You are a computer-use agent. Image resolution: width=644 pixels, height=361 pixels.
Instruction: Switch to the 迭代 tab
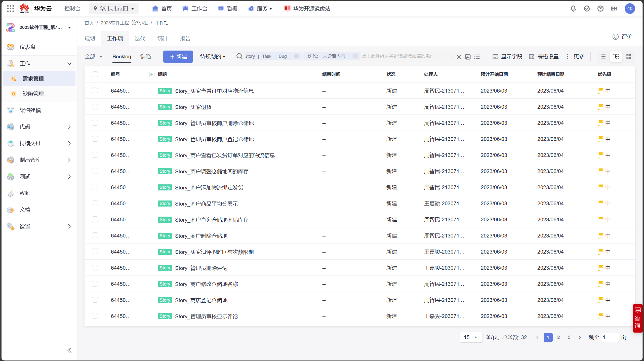140,38
